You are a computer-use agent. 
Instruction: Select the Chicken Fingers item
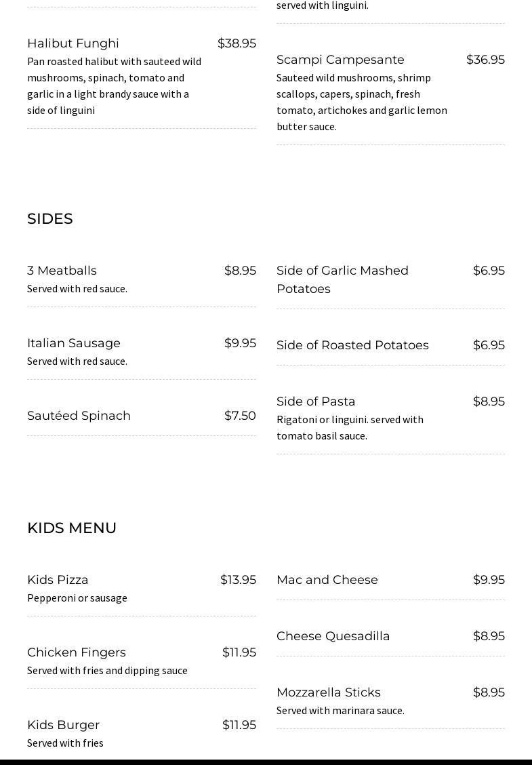click(x=77, y=652)
